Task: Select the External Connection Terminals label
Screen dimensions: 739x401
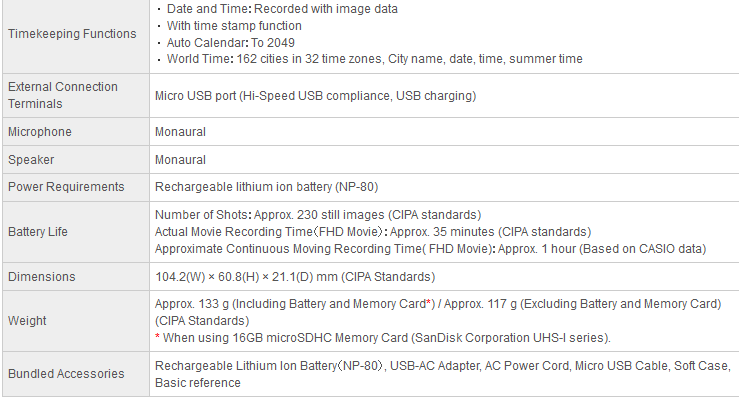Action: click(63, 95)
